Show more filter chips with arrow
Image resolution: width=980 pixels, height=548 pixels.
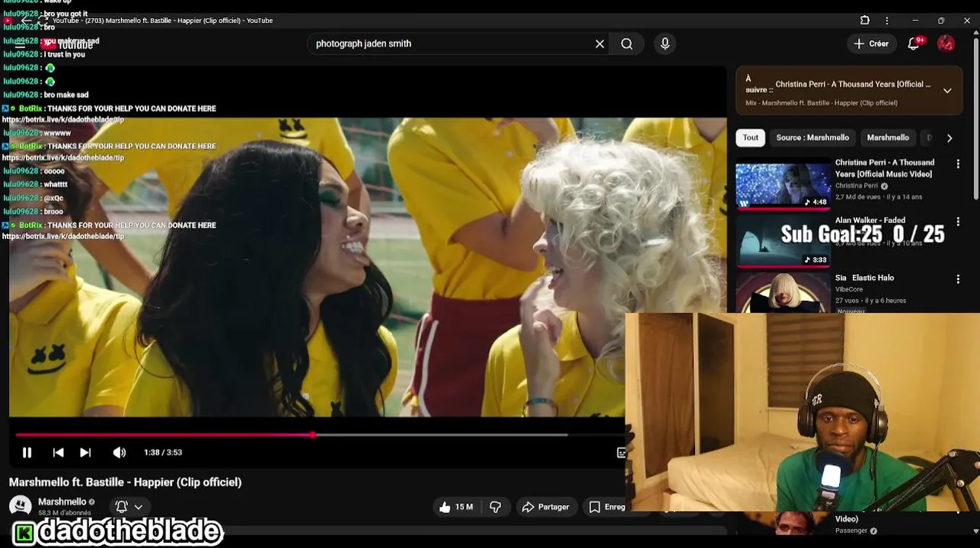tap(950, 138)
